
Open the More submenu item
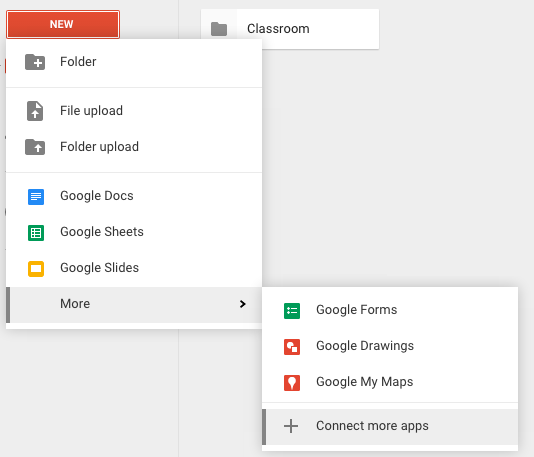pyautogui.click(x=134, y=304)
